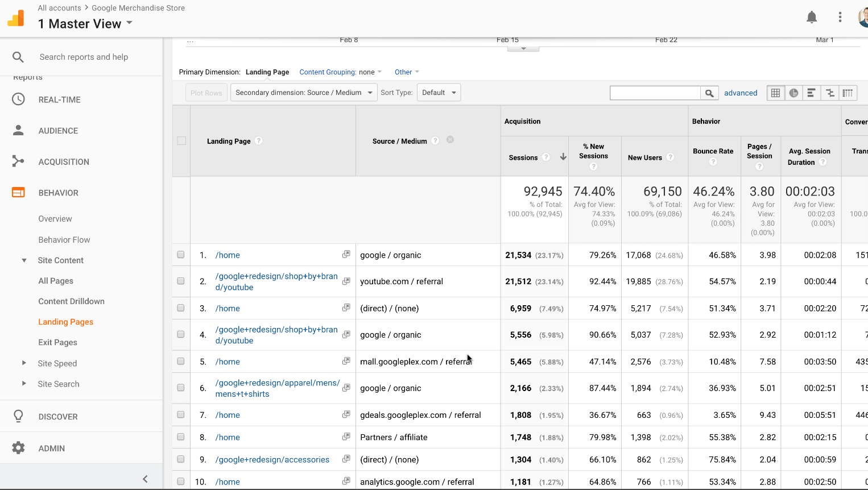Click the advanced filter link
This screenshot has width=868, height=490.
(741, 93)
